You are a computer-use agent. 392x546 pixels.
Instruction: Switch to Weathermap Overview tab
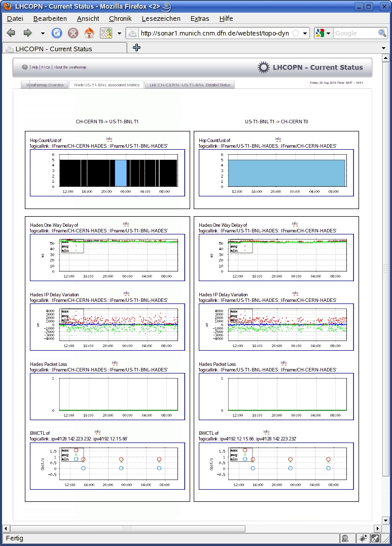pos(45,85)
